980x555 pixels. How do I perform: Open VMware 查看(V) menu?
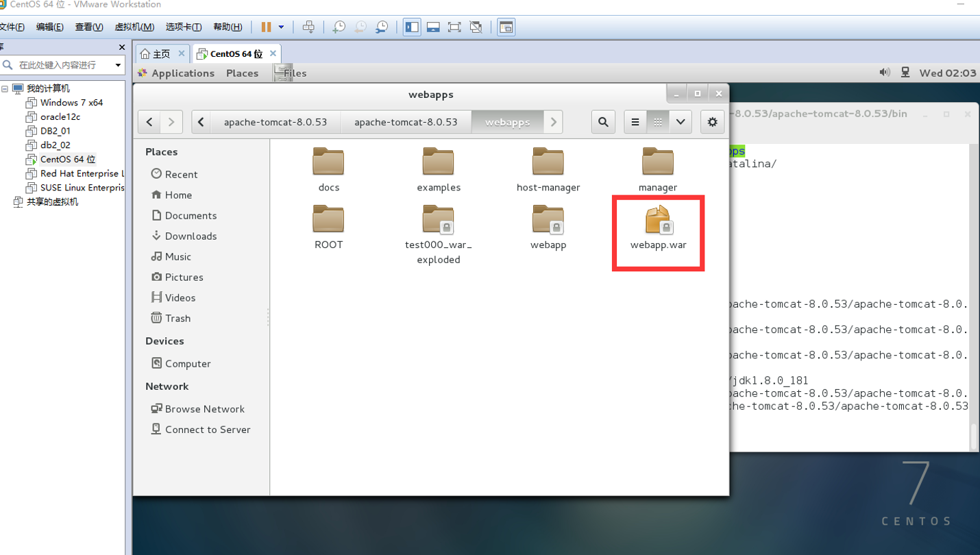coord(89,27)
